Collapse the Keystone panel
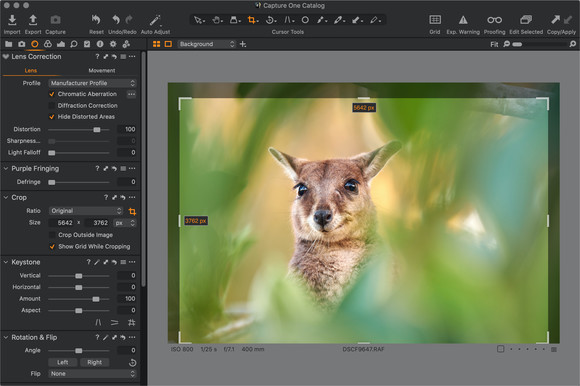The height and width of the screenshot is (386, 580). coord(6,262)
